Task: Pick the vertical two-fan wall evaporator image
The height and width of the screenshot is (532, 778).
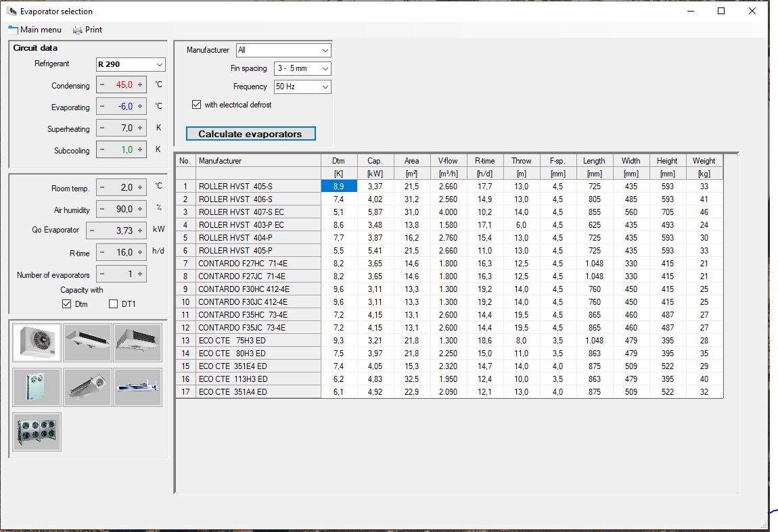Action: 37,387
